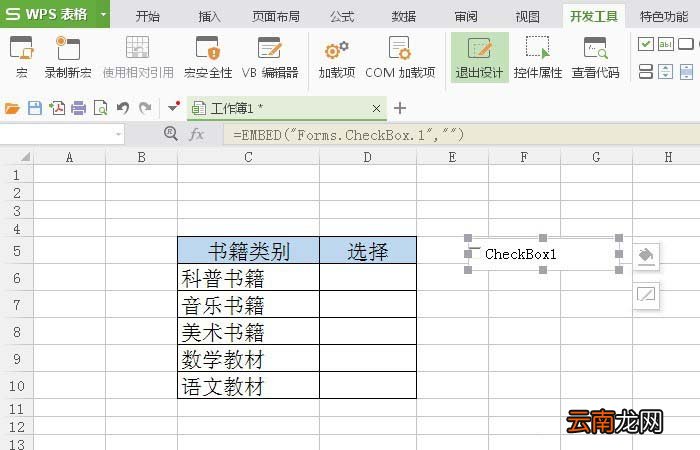This screenshot has width=700, height=450.
Task: Switch to the 数据 tab
Action: (404, 17)
